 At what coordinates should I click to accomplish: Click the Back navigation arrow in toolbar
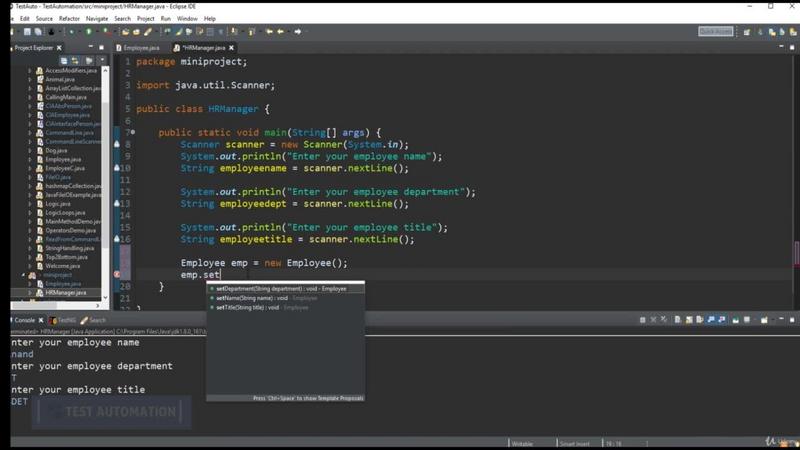(280, 32)
